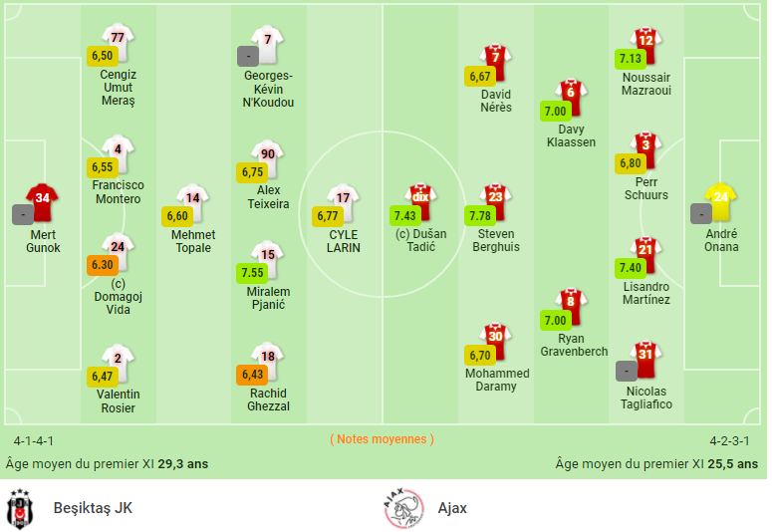Click Miralem Pjanić's number 15 jersey
The image size is (772, 532).
(x=267, y=257)
